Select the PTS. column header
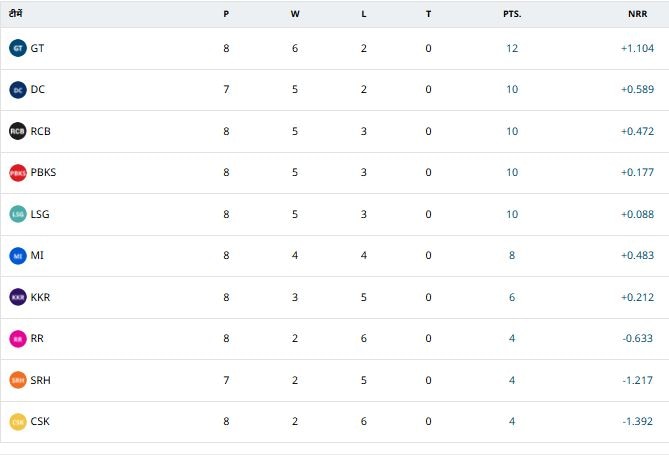The image size is (669, 455). coord(512,15)
